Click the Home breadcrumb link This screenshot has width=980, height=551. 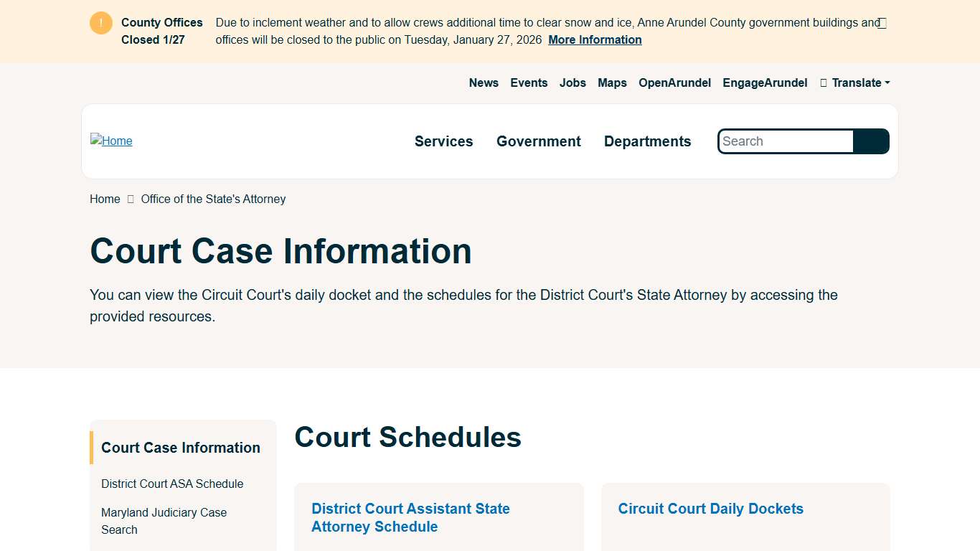(x=104, y=199)
